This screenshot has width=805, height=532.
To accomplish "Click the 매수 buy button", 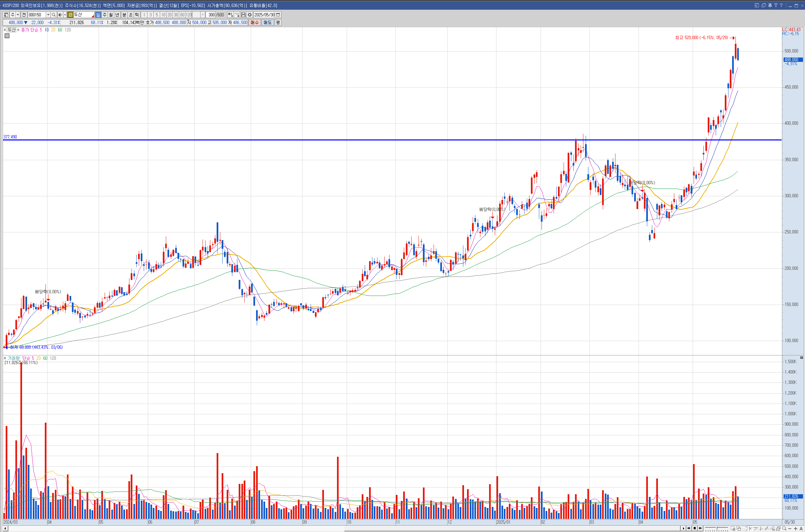I will point(254,23).
